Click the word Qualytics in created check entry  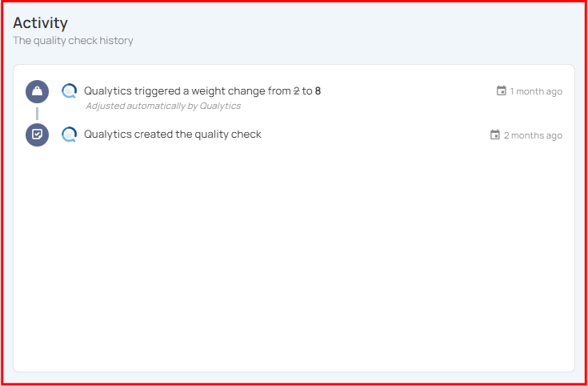tap(108, 134)
